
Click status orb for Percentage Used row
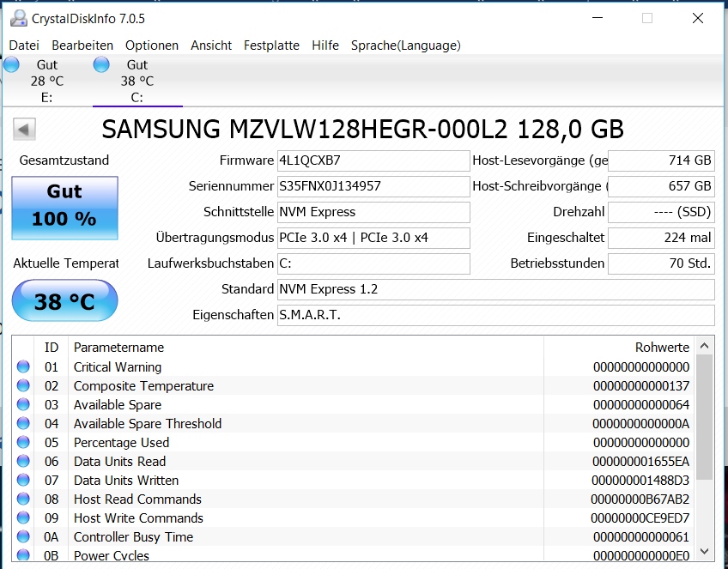click(23, 442)
